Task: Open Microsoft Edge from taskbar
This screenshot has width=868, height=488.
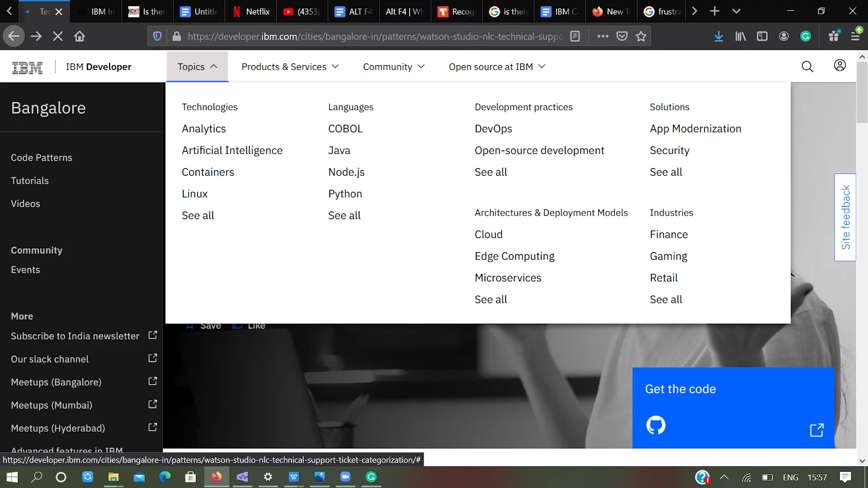Action: (x=165, y=477)
